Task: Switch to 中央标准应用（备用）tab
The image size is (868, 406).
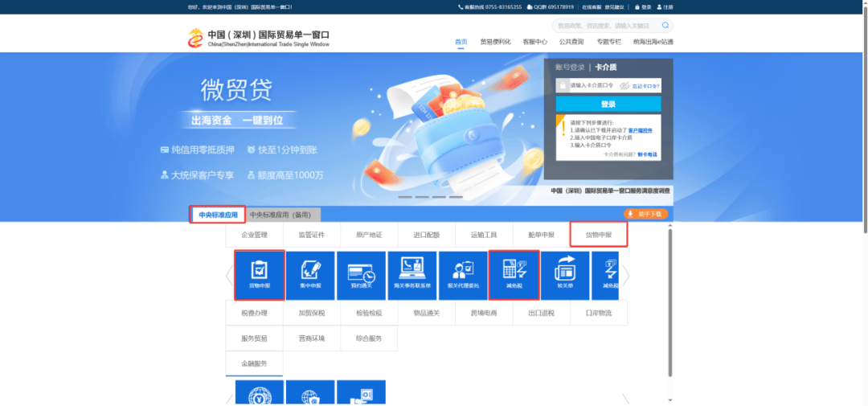Action: tap(283, 215)
